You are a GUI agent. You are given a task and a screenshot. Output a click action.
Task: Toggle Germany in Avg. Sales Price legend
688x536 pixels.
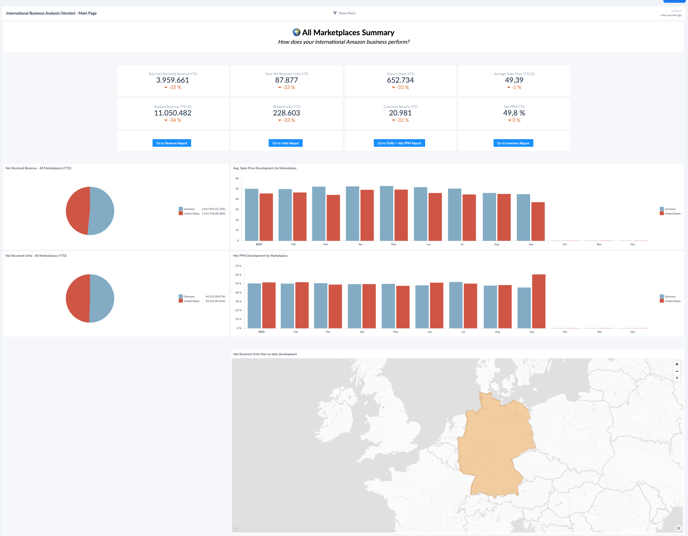670,210
